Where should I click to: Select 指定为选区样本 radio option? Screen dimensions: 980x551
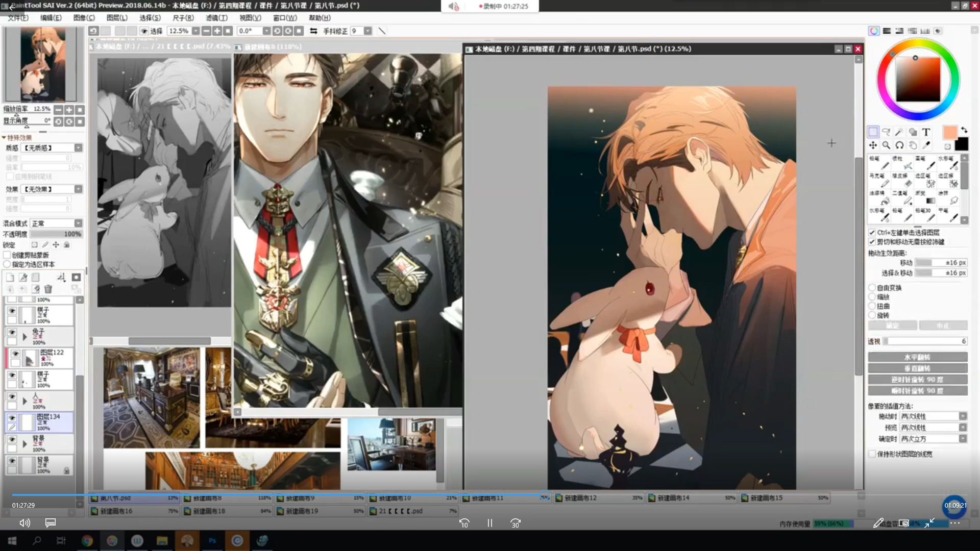click(x=7, y=264)
